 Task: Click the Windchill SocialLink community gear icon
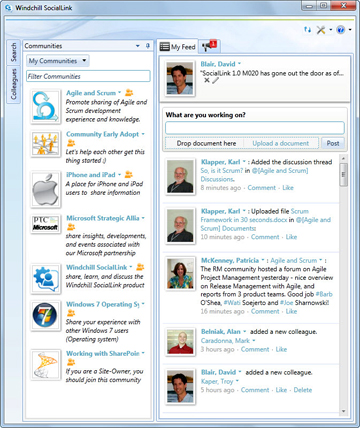tap(46, 279)
